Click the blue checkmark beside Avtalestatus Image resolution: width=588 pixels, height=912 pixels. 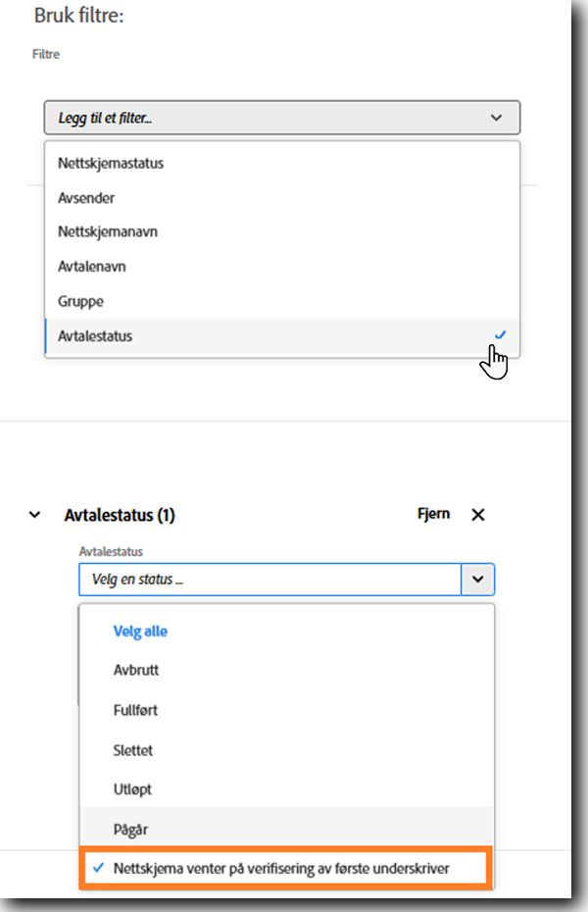pyautogui.click(x=500, y=335)
